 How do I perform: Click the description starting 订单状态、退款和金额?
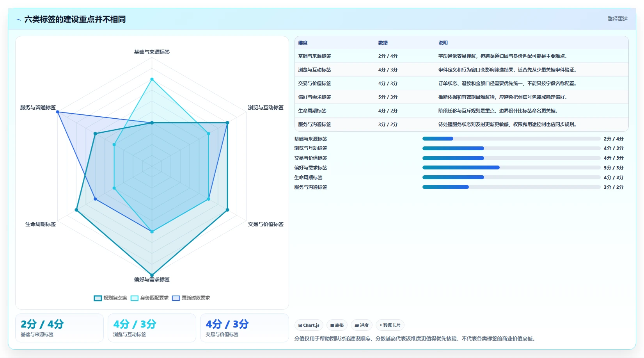[507, 84]
